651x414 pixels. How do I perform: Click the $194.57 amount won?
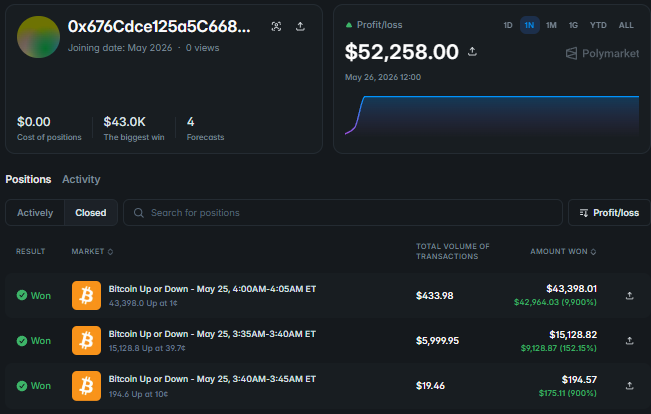579,380
